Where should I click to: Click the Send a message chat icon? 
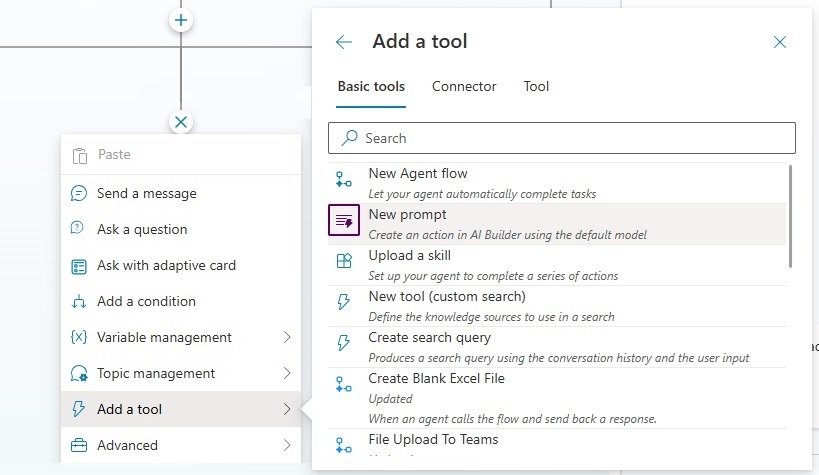[x=79, y=193]
